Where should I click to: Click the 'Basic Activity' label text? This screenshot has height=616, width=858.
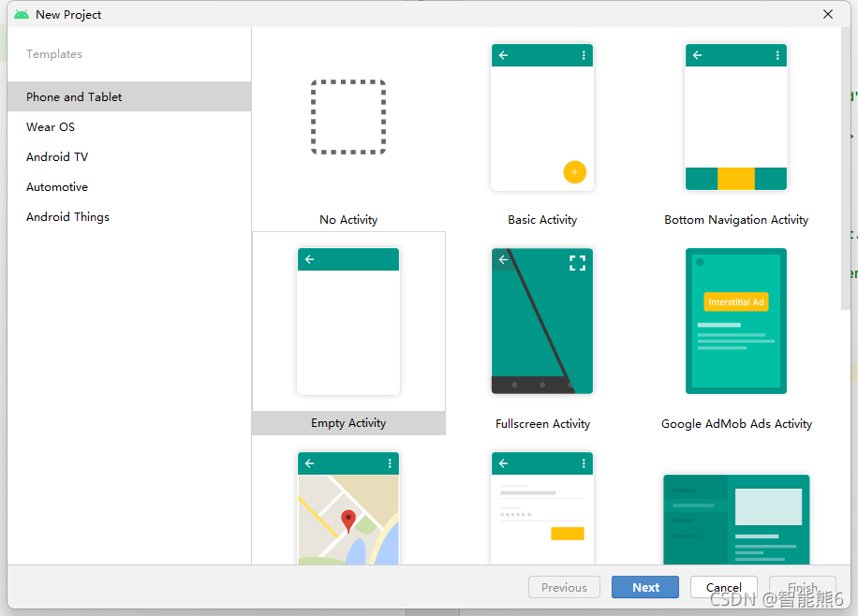542,220
